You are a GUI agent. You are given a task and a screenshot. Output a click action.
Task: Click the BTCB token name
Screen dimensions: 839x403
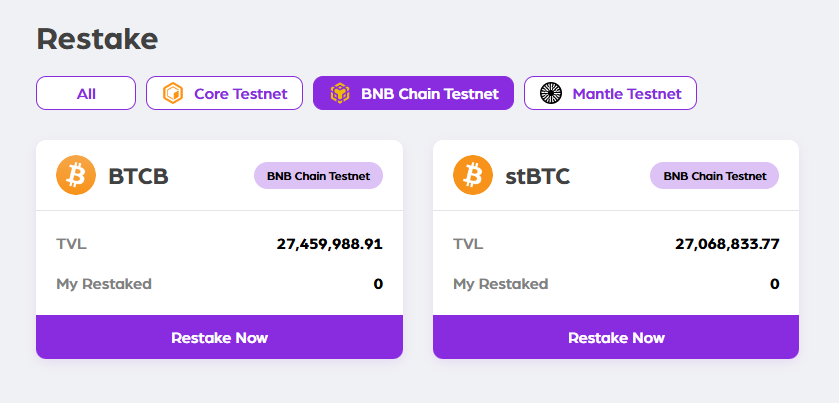(x=138, y=176)
